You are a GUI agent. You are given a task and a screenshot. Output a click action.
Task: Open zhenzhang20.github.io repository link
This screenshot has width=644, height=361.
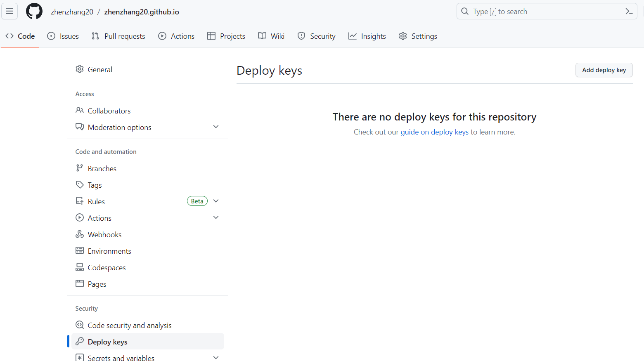(142, 12)
